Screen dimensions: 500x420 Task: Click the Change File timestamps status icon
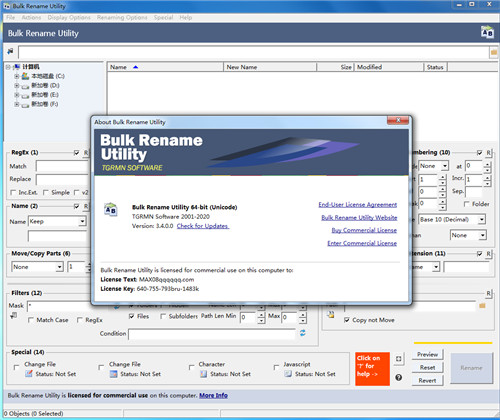(114, 374)
